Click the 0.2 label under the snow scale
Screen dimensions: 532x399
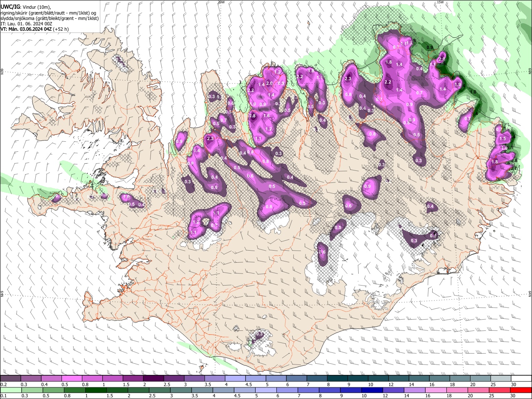point(3,384)
